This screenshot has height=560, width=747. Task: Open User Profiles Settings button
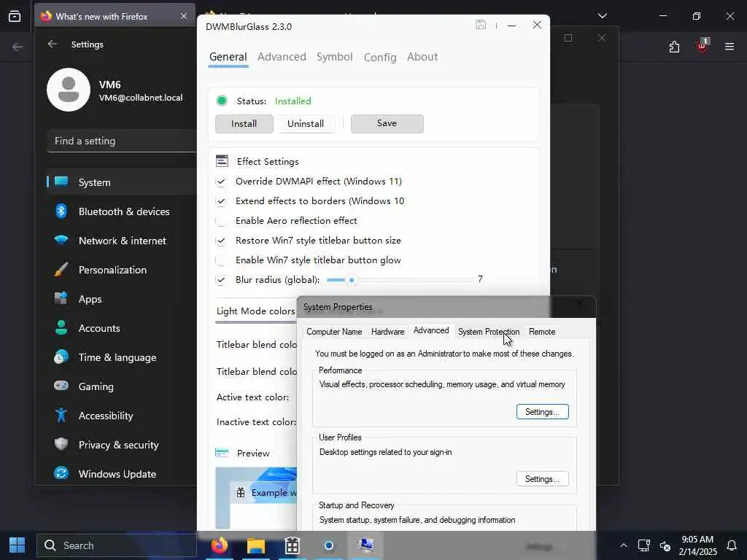pos(542,479)
